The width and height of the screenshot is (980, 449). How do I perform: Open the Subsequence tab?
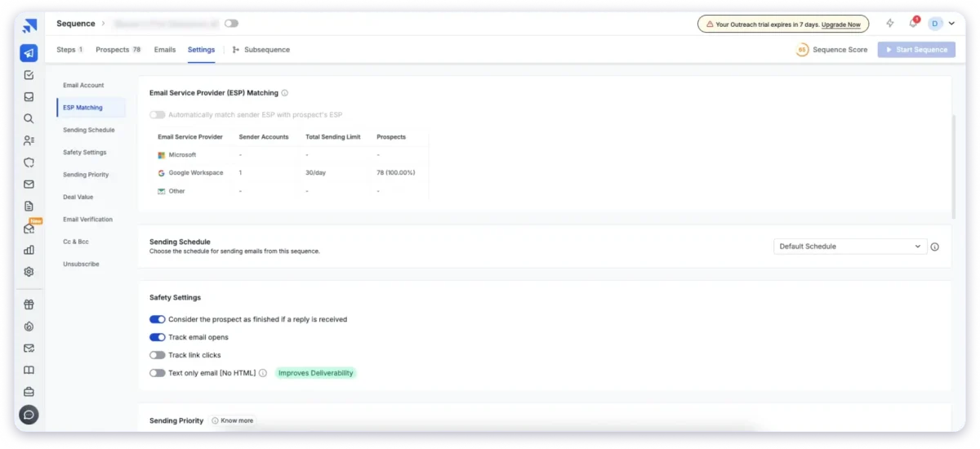[261, 50]
